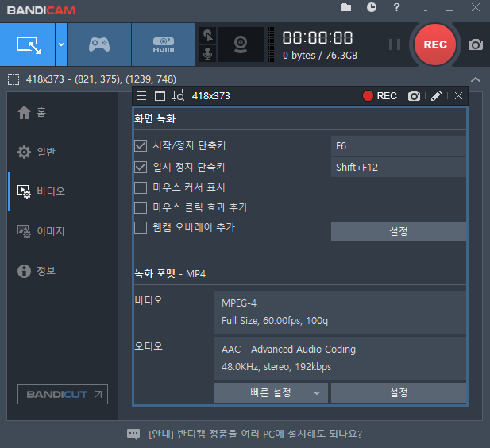Open screen recording mode dropdown arrow
This screenshot has width=490, height=448.
point(61,44)
